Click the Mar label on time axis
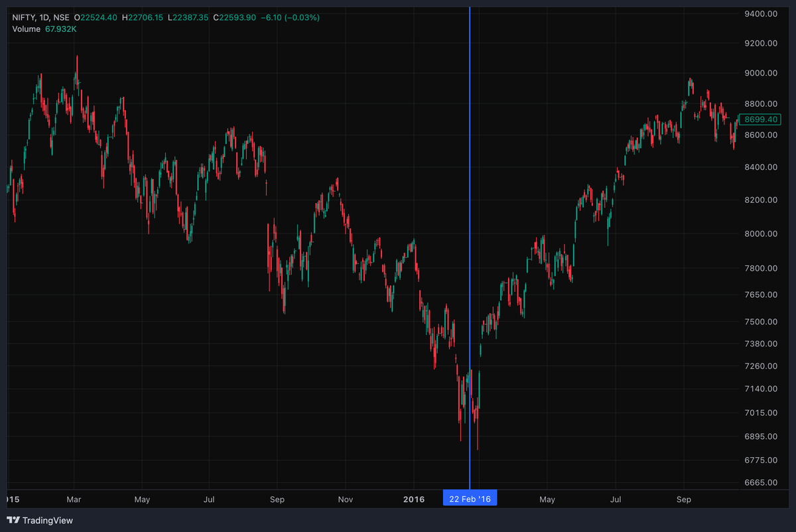Viewport: 796px width, 532px height. pyautogui.click(x=74, y=499)
